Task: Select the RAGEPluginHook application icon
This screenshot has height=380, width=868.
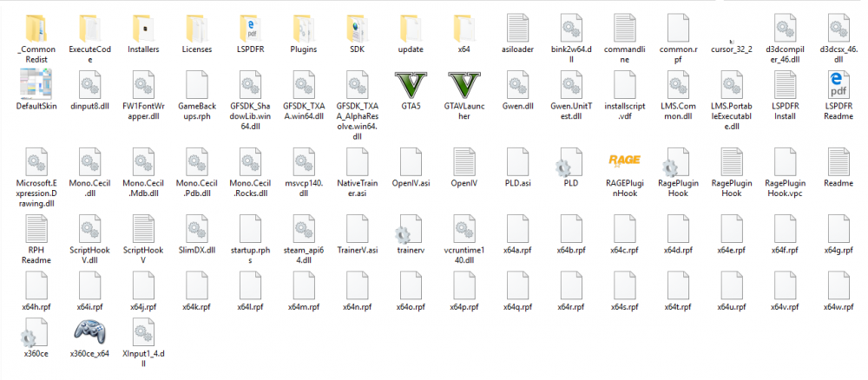Action: point(624,161)
